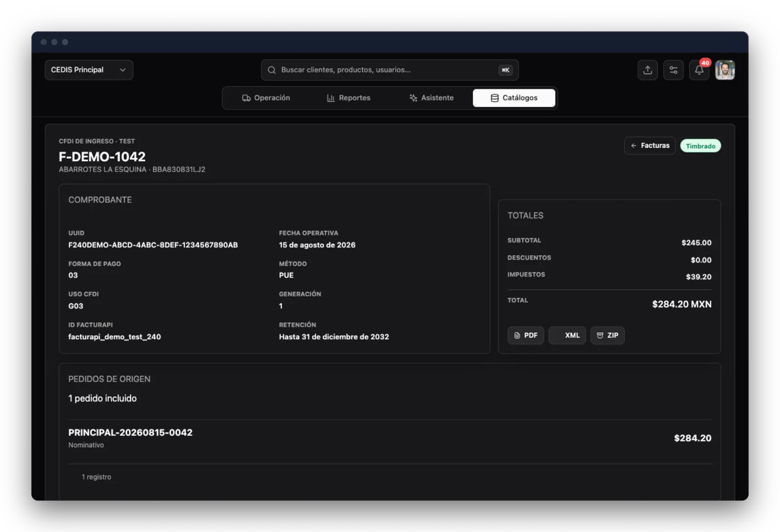This screenshot has width=780, height=532.
Task: Click the archive icon on ZIP button
Action: (600, 336)
